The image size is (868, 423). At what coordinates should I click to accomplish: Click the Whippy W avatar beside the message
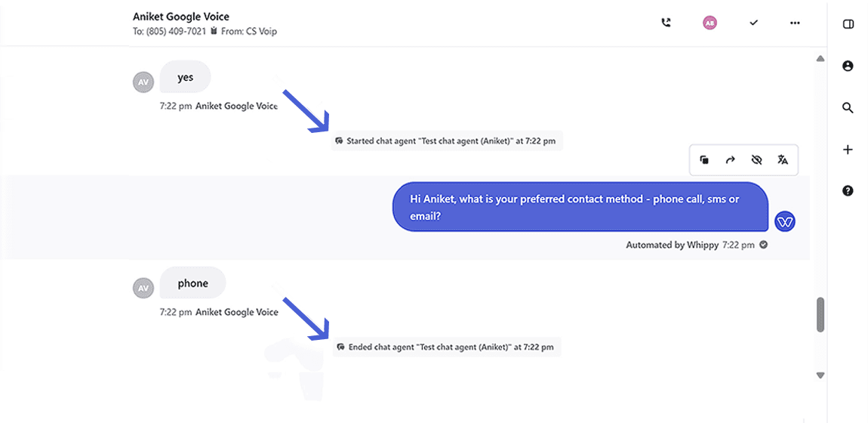click(x=785, y=222)
